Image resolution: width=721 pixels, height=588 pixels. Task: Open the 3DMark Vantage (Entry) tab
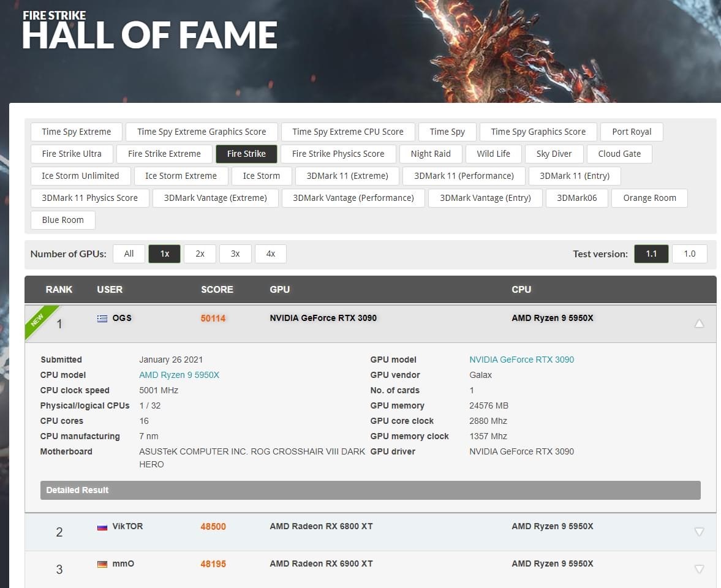click(x=485, y=198)
